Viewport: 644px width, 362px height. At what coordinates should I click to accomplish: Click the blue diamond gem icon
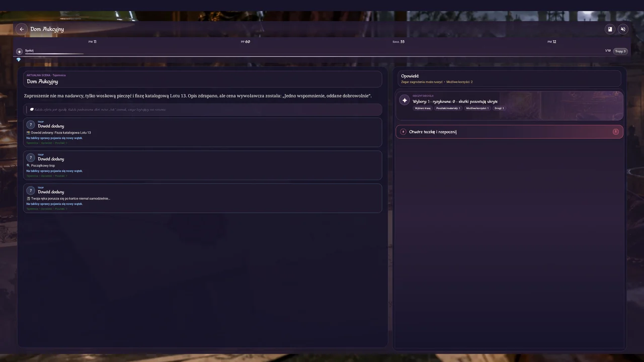coord(19,60)
